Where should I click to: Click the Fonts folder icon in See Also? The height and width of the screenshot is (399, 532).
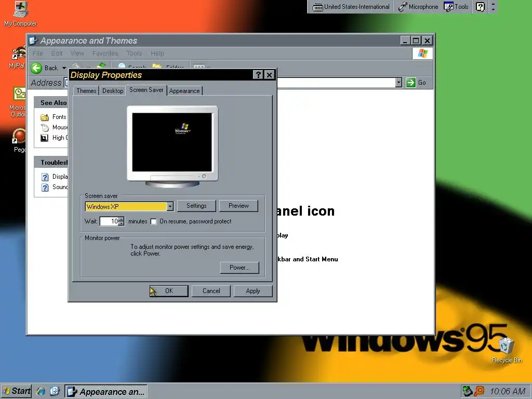pyautogui.click(x=45, y=117)
